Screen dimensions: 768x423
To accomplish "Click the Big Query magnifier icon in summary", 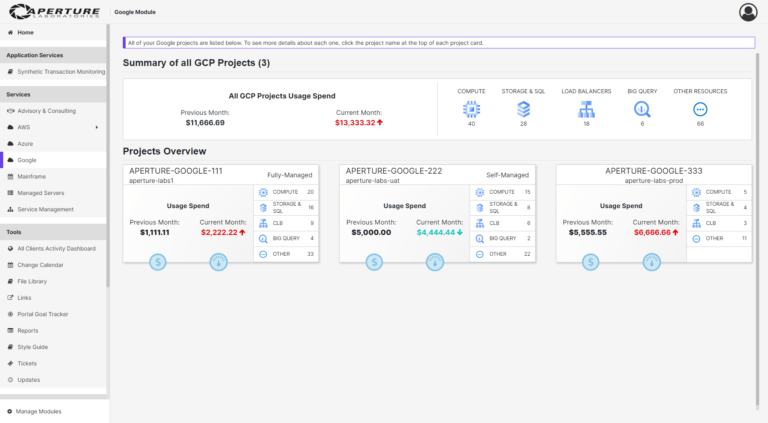I will pos(642,109).
